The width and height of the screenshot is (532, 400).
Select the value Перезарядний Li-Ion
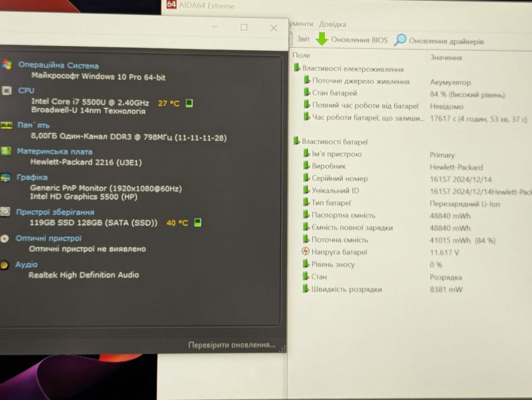[465, 204]
